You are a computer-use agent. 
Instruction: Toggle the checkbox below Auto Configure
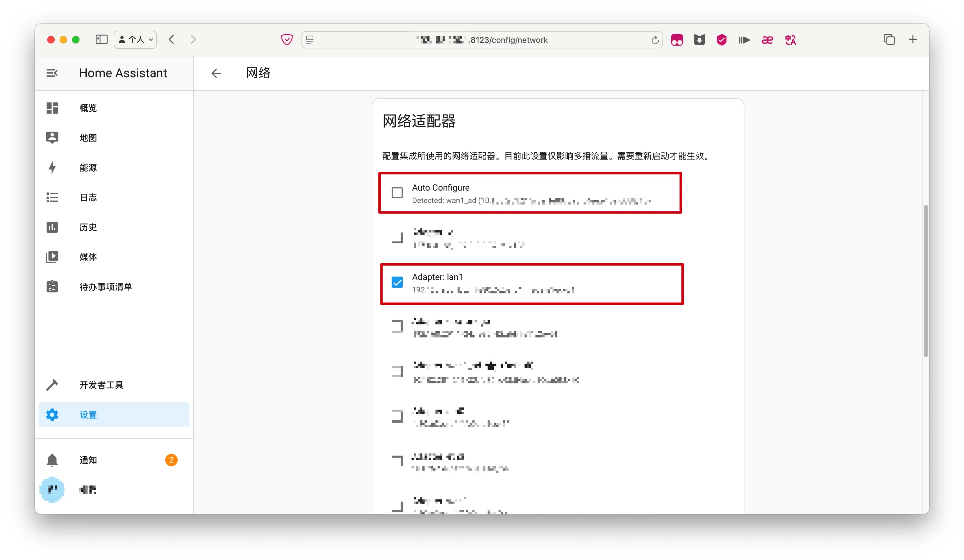(397, 238)
